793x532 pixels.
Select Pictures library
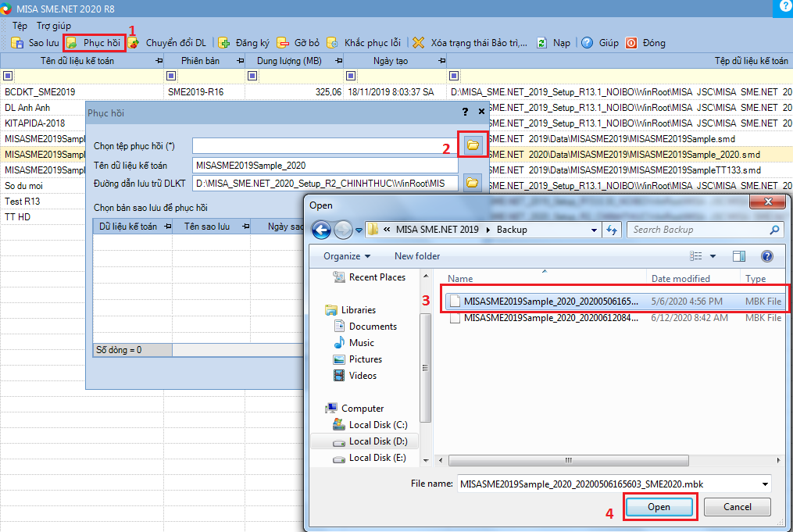tap(358, 359)
